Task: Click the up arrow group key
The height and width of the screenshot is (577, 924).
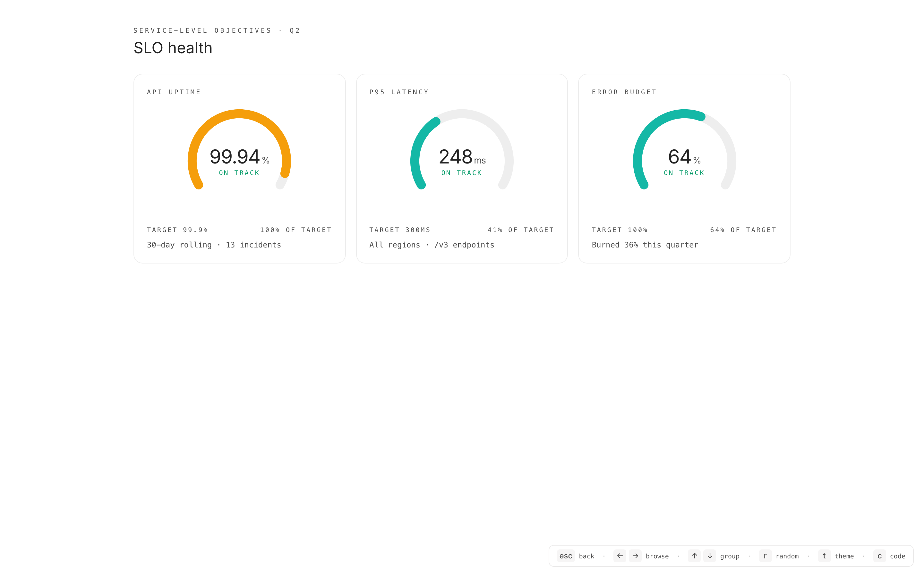Action: tap(694, 556)
